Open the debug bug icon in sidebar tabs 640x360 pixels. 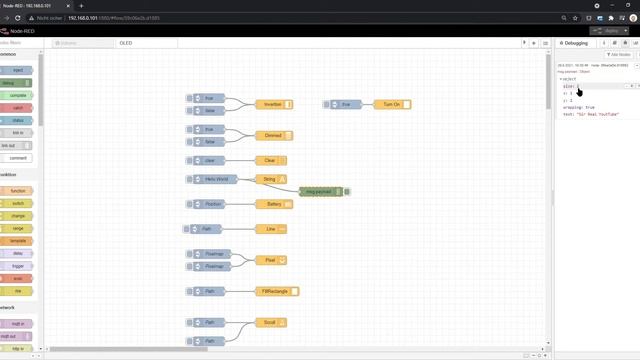pyautogui.click(x=625, y=43)
